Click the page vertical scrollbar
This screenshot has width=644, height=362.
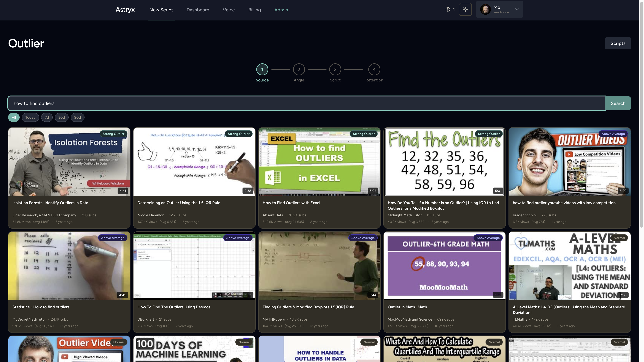pyautogui.click(x=641, y=115)
